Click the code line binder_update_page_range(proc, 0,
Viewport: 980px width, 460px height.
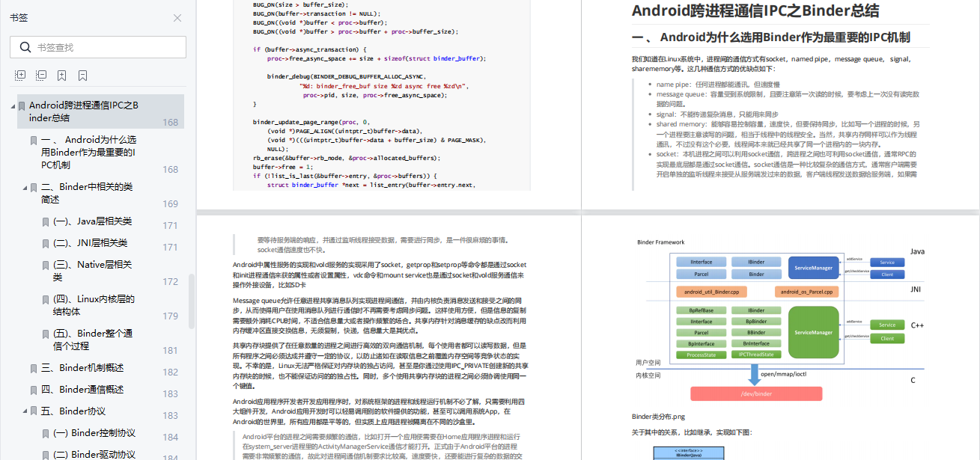coord(311,122)
